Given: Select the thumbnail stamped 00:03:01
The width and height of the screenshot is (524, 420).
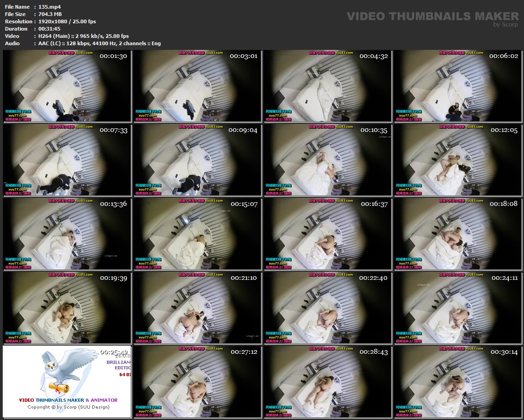Looking at the screenshot, I should [x=197, y=86].
